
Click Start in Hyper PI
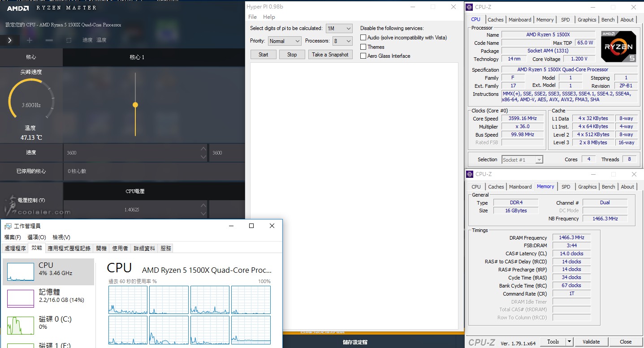pos(264,55)
